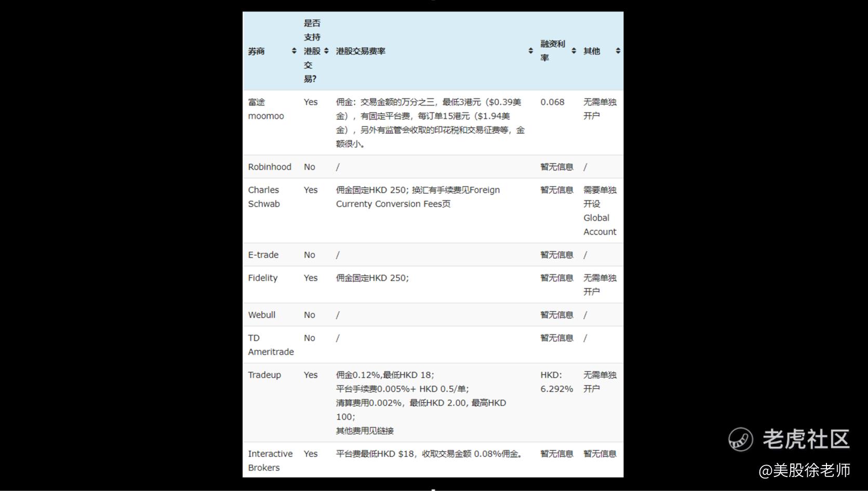Select the 融资利率 cell 暂无信息 for Interactive Brokers
Viewport: 868px width, 491px height.
pyautogui.click(x=557, y=454)
